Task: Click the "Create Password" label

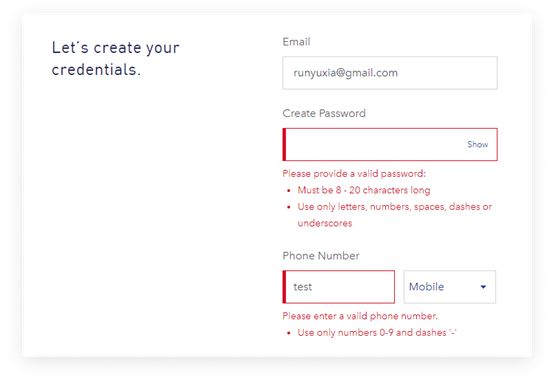Action: (324, 113)
